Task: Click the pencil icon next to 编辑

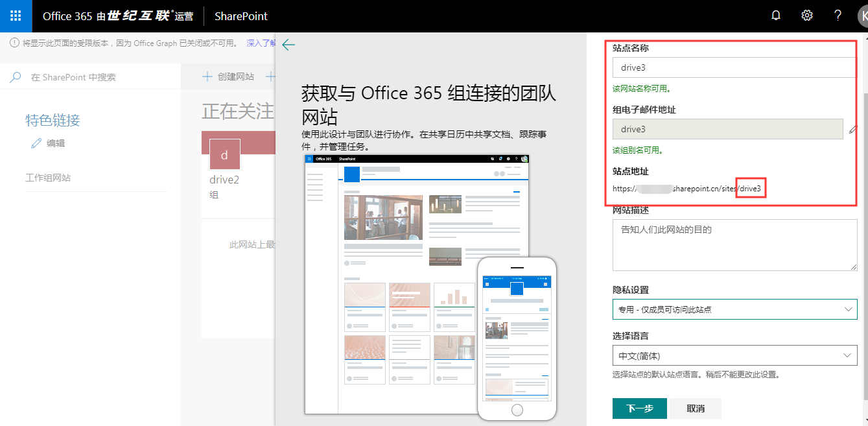Action: (x=36, y=143)
